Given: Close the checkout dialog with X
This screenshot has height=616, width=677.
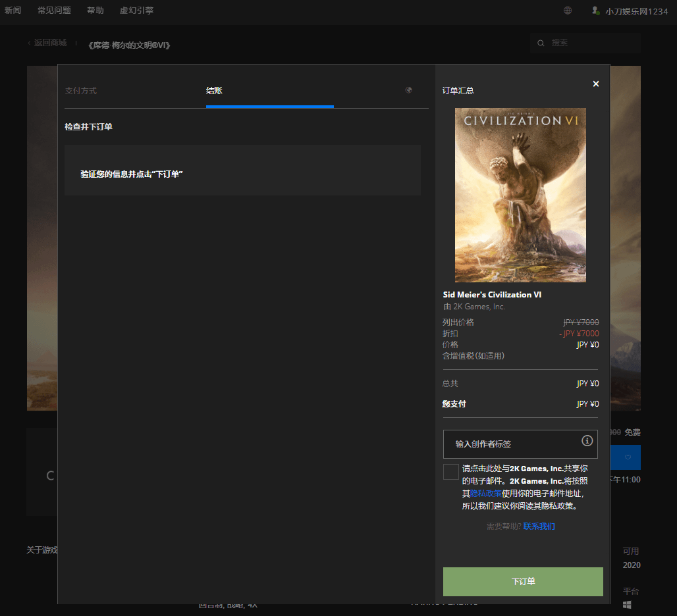Looking at the screenshot, I should [x=596, y=84].
